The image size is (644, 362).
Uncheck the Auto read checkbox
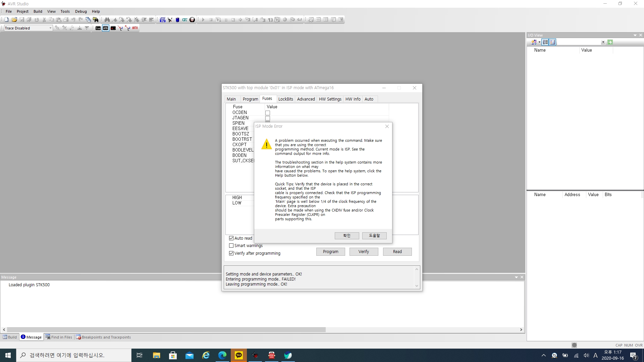point(231,238)
